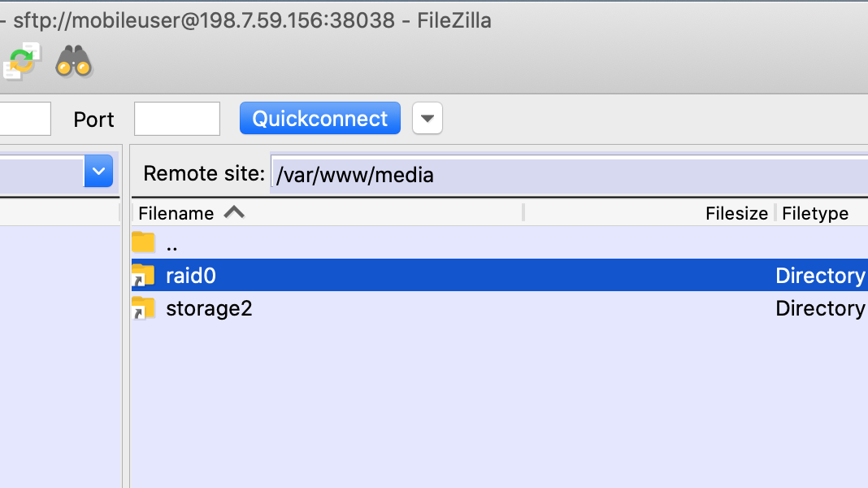The height and width of the screenshot is (488, 868).
Task: Click into the Port input field
Action: 176,119
